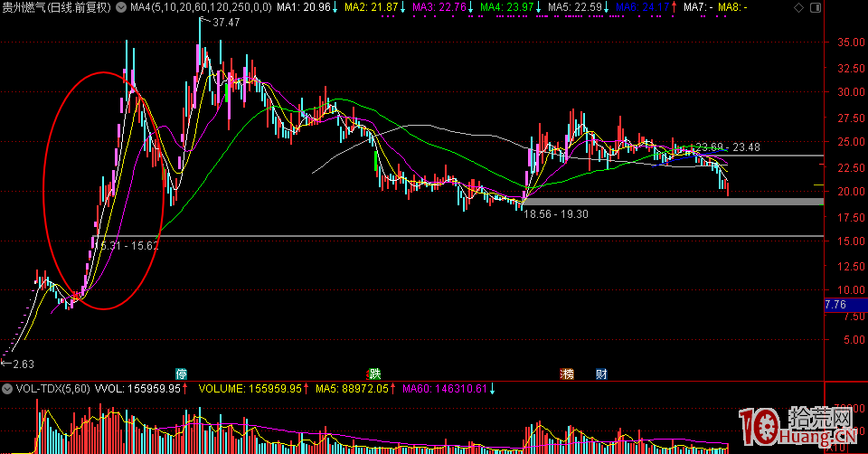Select the MA1: 20.96 value

[304, 7]
